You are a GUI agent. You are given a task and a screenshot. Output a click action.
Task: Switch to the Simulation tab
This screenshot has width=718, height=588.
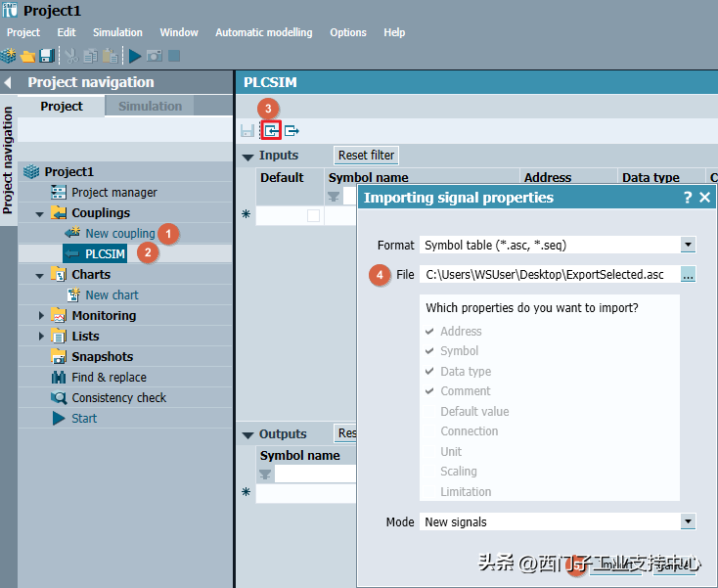150,106
